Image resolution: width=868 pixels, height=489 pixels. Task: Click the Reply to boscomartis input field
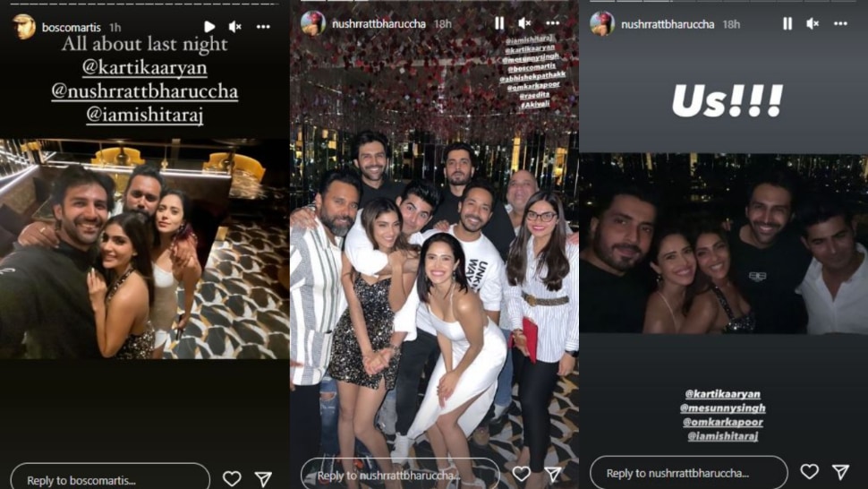(111, 479)
